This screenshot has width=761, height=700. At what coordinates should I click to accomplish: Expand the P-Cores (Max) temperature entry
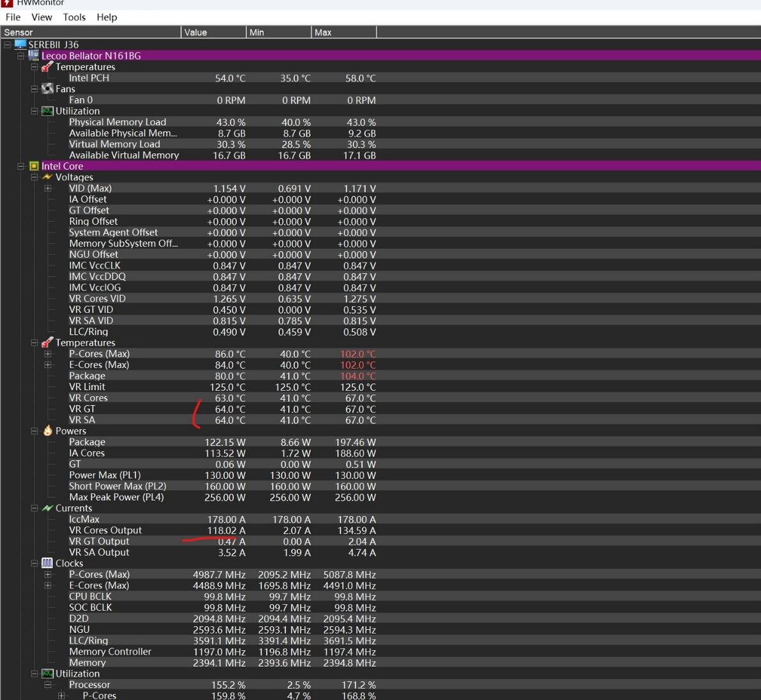coord(47,354)
